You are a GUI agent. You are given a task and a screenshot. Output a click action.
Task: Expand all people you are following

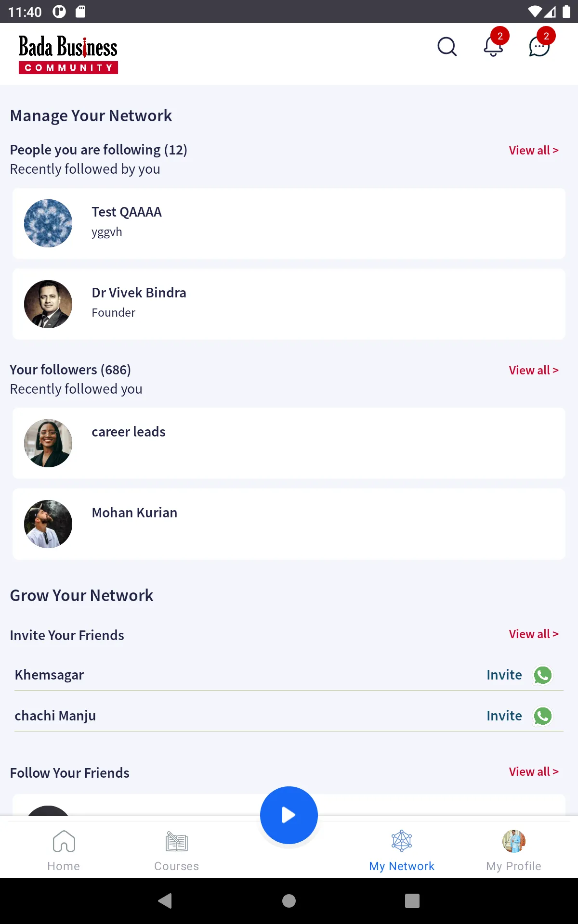click(533, 150)
